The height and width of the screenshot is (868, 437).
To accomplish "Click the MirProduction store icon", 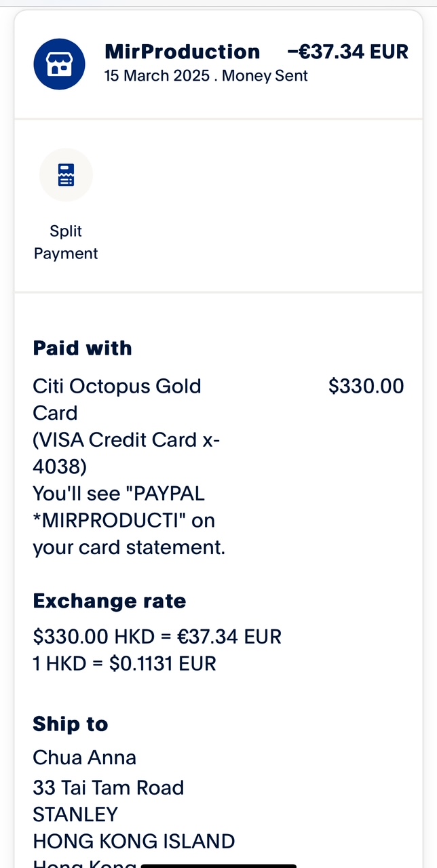I will (x=59, y=64).
